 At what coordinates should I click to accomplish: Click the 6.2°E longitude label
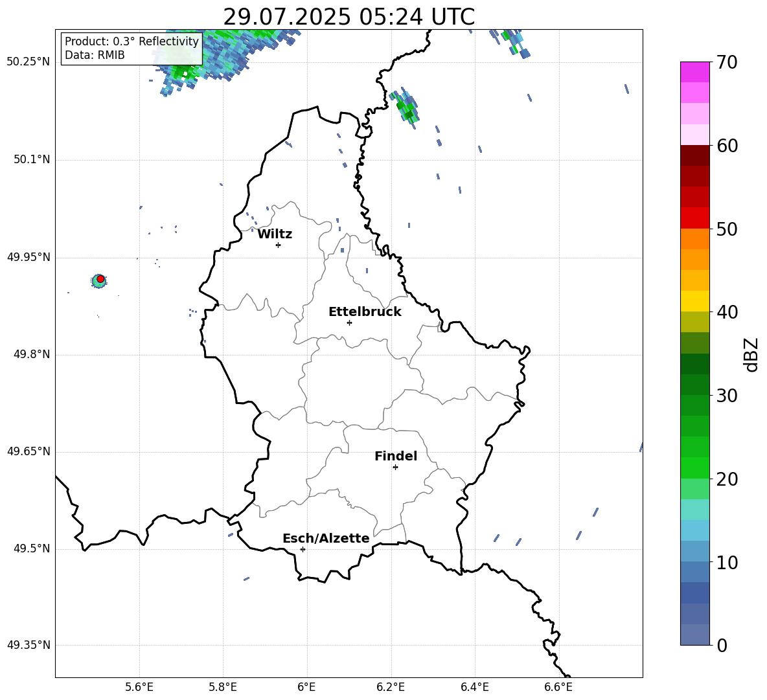391,687
